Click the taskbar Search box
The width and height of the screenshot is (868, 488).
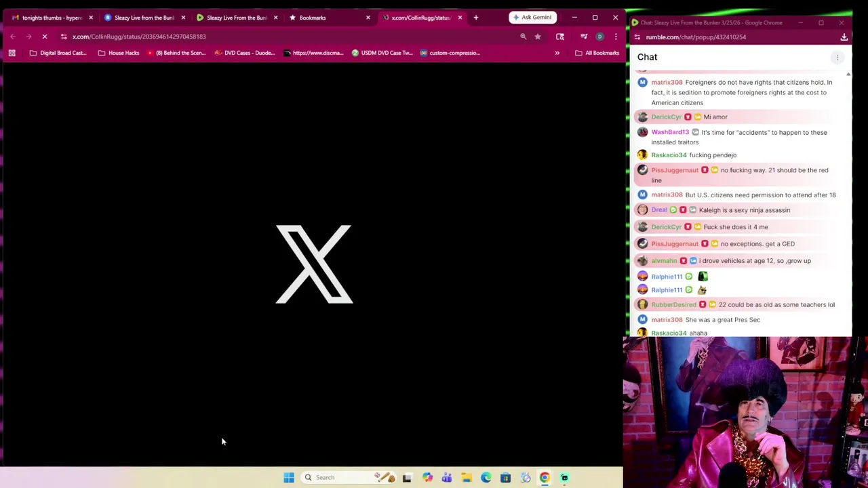point(349,478)
